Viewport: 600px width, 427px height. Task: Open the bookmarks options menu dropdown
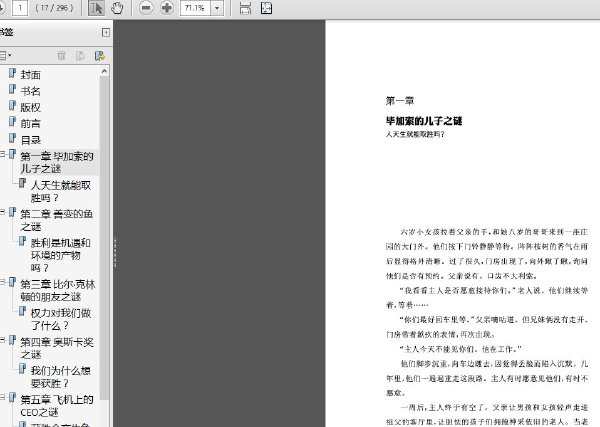6,55
